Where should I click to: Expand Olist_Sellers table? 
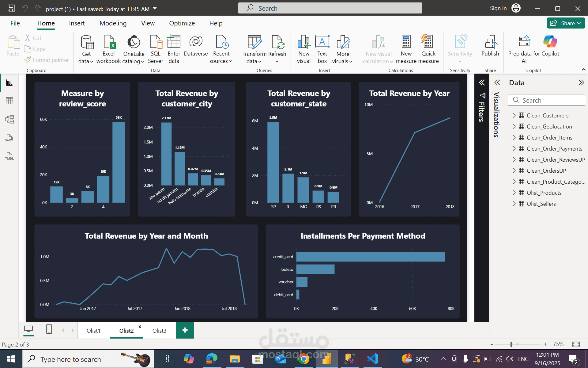coord(514,204)
